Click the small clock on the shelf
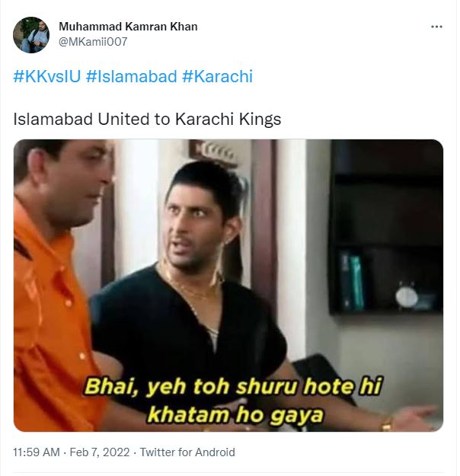This screenshot has height=476, width=460. pyautogui.click(x=407, y=296)
